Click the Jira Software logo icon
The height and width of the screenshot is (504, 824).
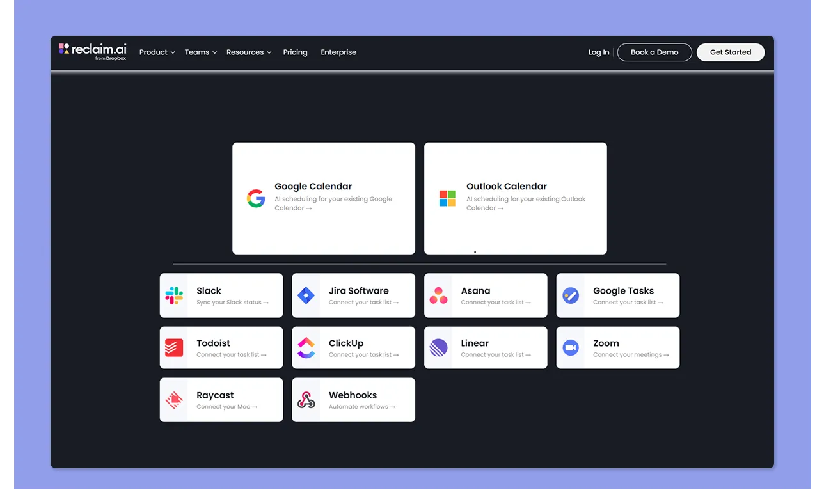306,295
